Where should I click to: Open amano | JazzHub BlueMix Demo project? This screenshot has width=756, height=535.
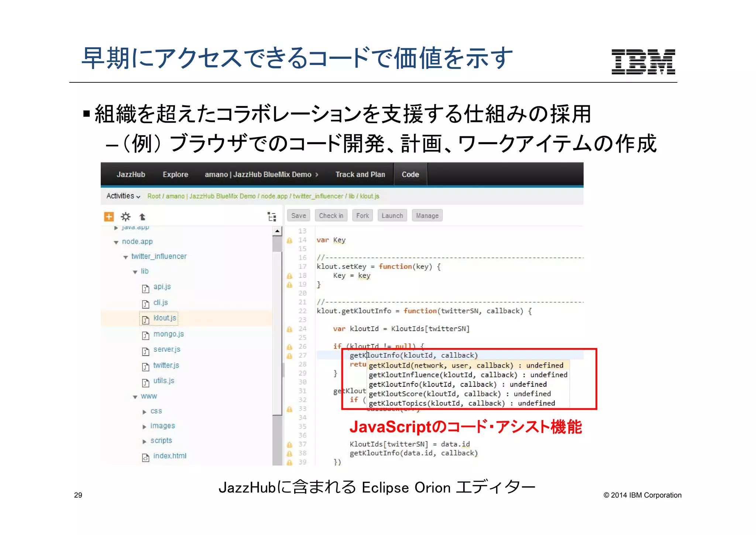258,174
